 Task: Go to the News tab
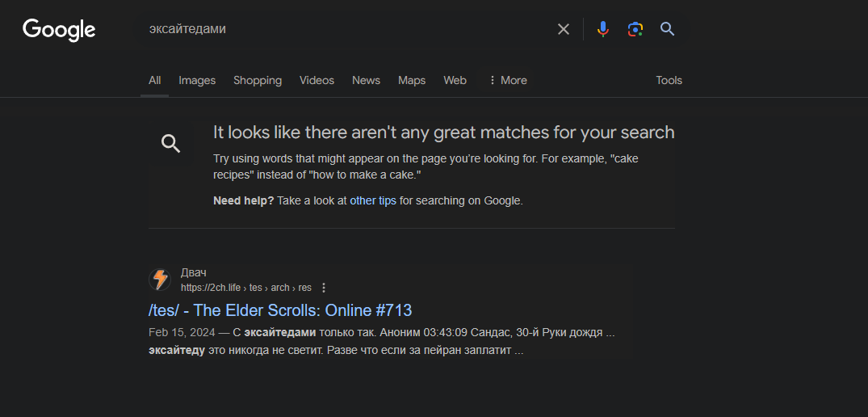tap(366, 80)
